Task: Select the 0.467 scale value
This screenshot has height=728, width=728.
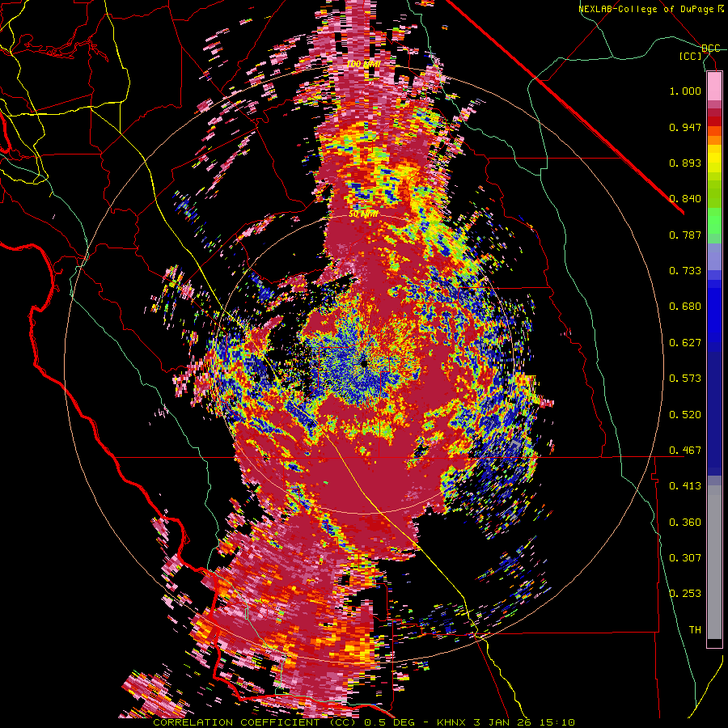Action: (x=685, y=451)
